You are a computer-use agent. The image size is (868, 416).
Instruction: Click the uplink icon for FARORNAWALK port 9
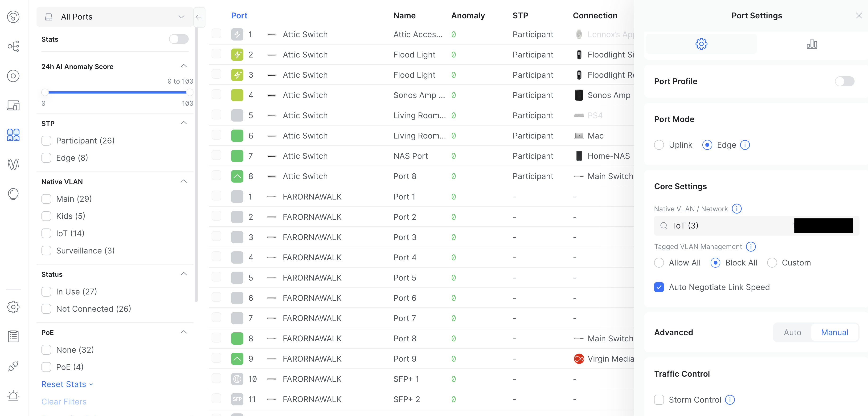click(237, 359)
